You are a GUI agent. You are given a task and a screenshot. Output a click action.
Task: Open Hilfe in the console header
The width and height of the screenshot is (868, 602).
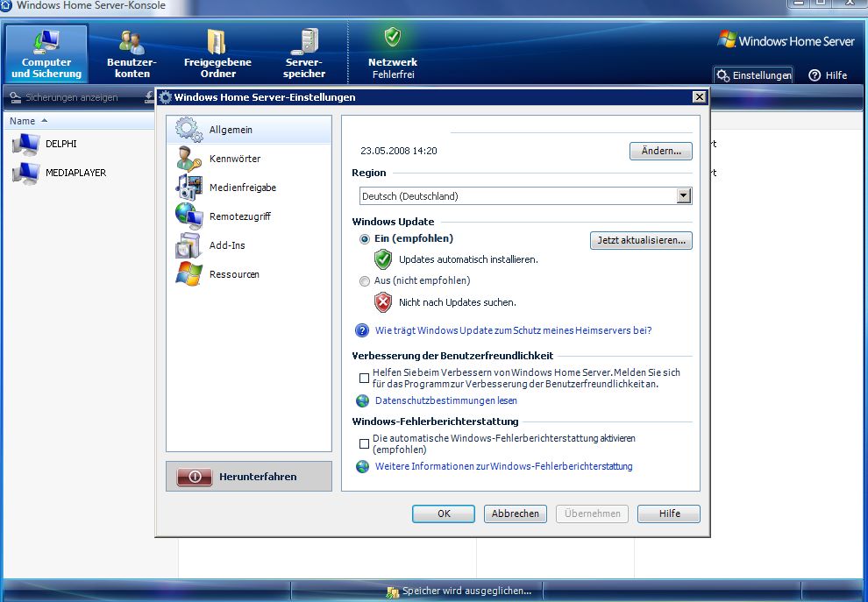pos(829,75)
